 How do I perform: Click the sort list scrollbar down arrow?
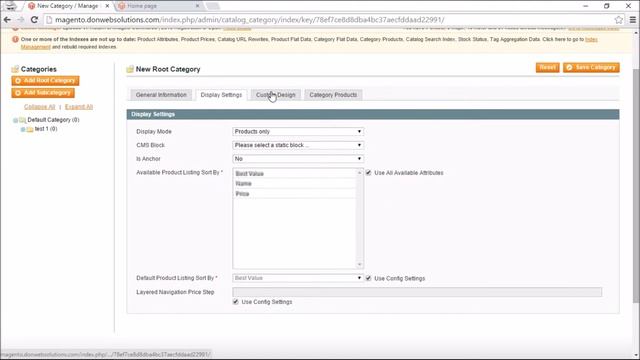click(360, 265)
